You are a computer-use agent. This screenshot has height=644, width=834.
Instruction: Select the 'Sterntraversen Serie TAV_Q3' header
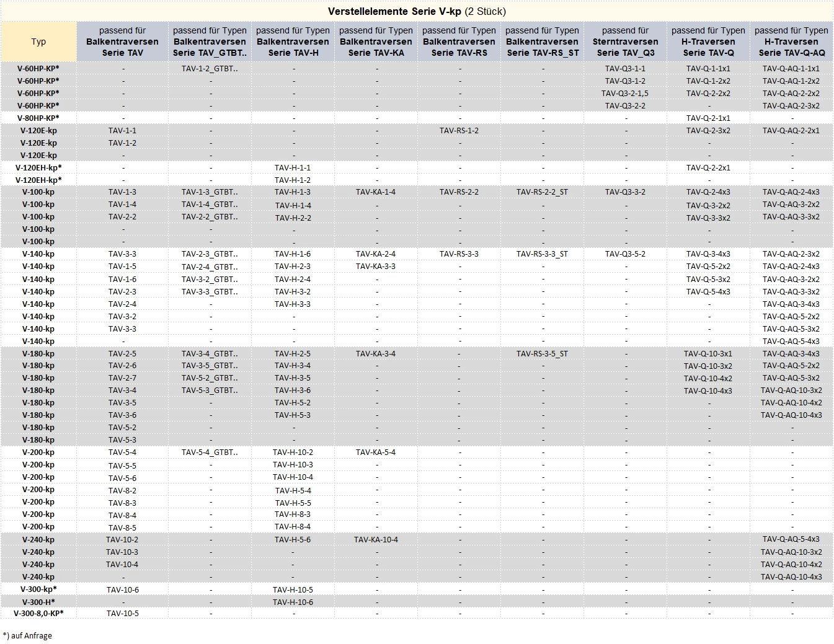[x=625, y=42]
